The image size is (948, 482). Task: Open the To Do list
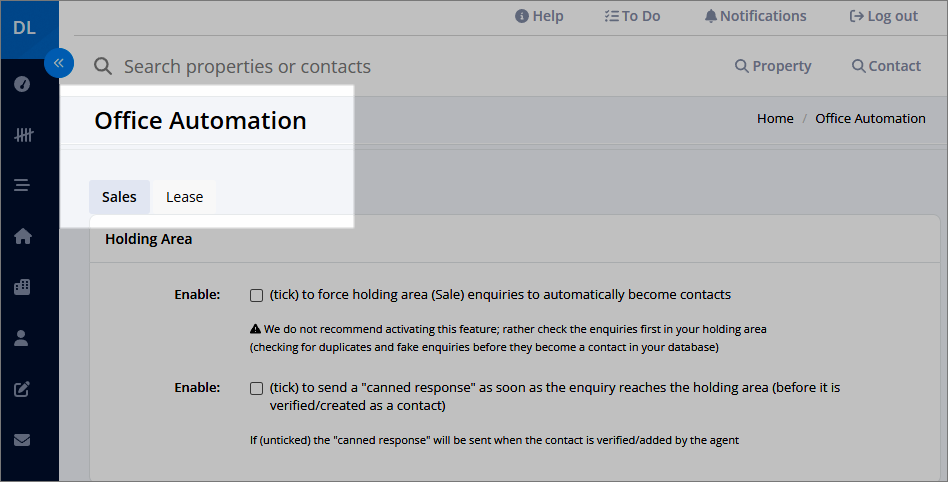pos(632,16)
